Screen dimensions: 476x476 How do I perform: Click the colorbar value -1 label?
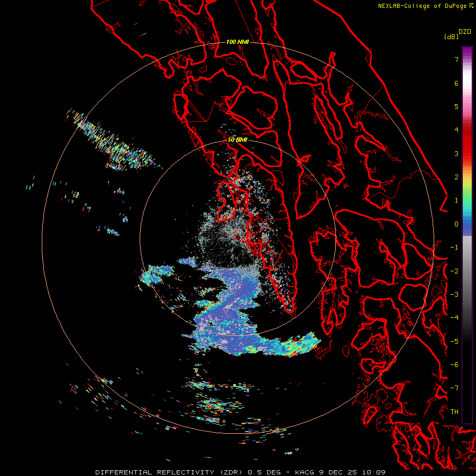pyautogui.click(x=454, y=248)
